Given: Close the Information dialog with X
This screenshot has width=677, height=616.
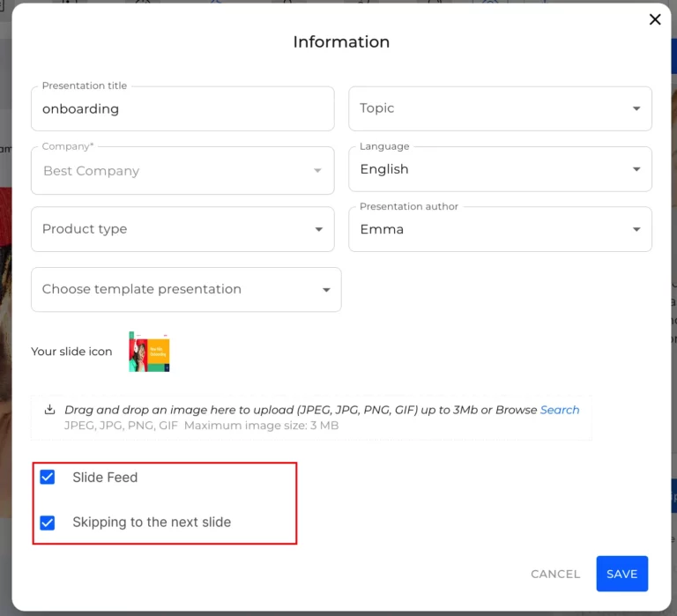Looking at the screenshot, I should coord(655,19).
